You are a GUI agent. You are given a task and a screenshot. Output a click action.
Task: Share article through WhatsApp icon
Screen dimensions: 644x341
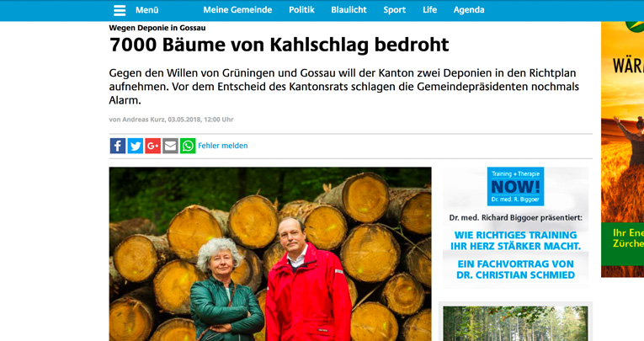coord(188,146)
